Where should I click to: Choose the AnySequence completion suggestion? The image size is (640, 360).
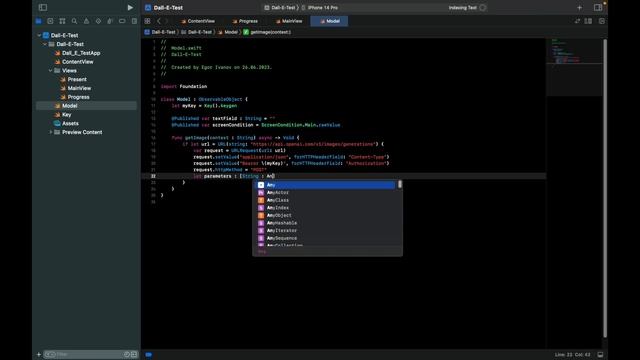[x=326, y=238]
